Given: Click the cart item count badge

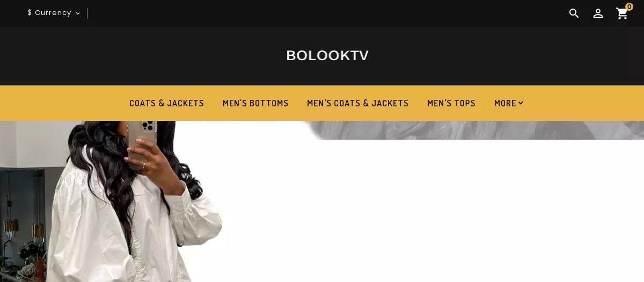Looking at the screenshot, I should (629, 7).
